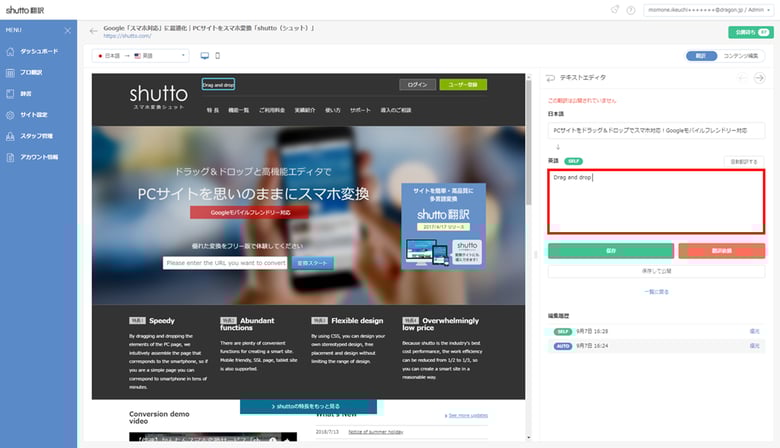Click the auto-translate button beside 英語 label

[x=744, y=162]
